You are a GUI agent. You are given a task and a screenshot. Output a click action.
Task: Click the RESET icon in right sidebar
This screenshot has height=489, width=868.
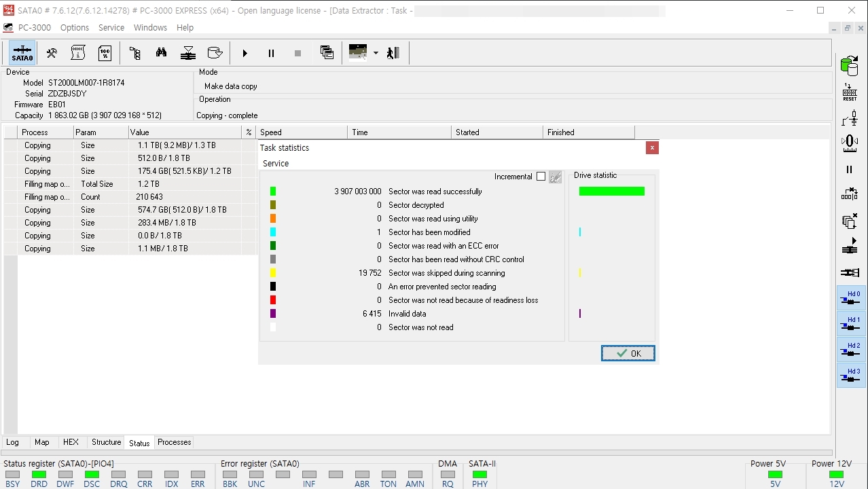click(849, 92)
